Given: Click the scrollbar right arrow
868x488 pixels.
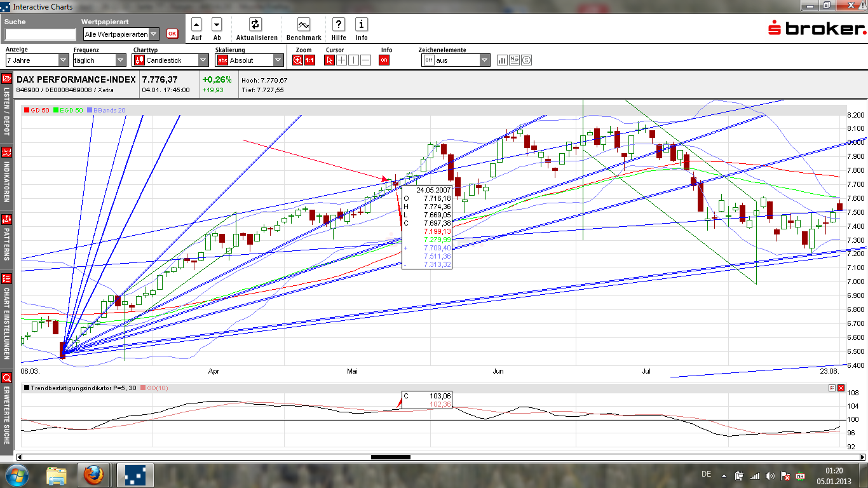Looking at the screenshot, I should (862, 457).
